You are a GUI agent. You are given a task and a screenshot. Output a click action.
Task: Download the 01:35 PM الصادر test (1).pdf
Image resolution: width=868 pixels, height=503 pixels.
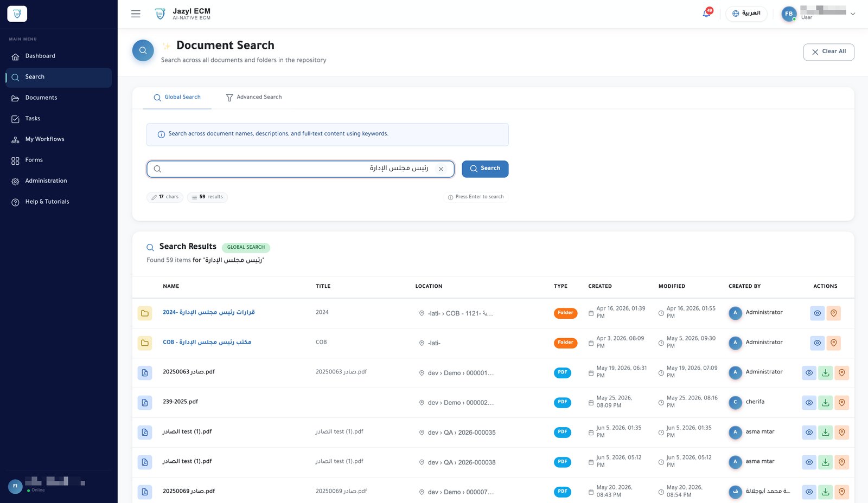pyautogui.click(x=825, y=433)
